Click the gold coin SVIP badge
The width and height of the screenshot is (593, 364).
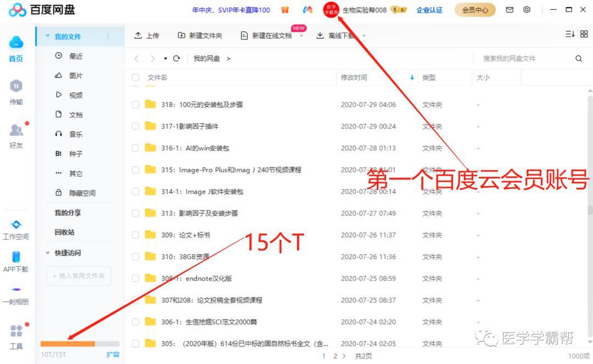[398, 10]
